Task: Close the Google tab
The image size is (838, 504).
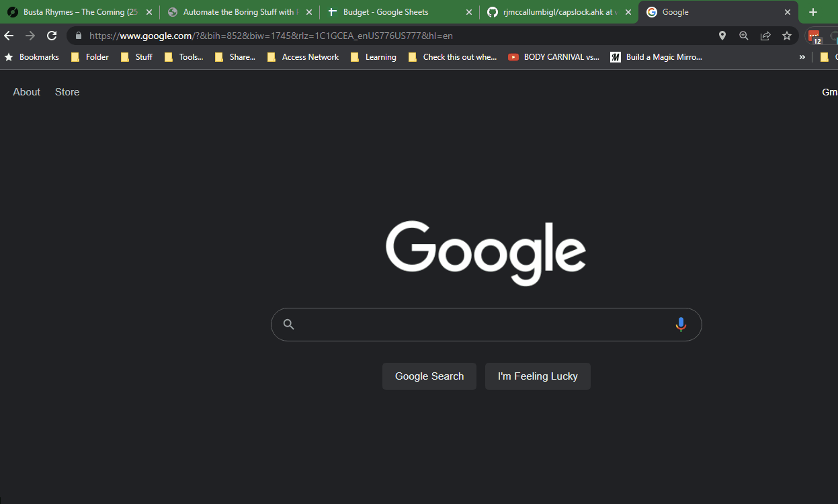Action: click(x=788, y=12)
